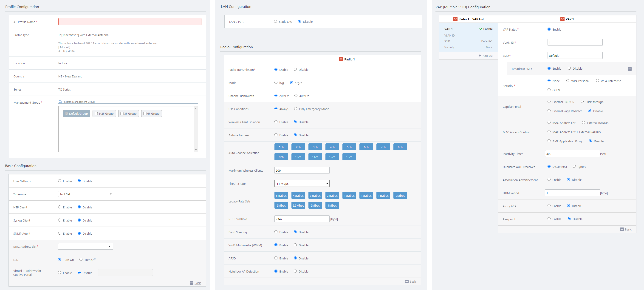Check the 3F Group checkbox

[122, 114]
